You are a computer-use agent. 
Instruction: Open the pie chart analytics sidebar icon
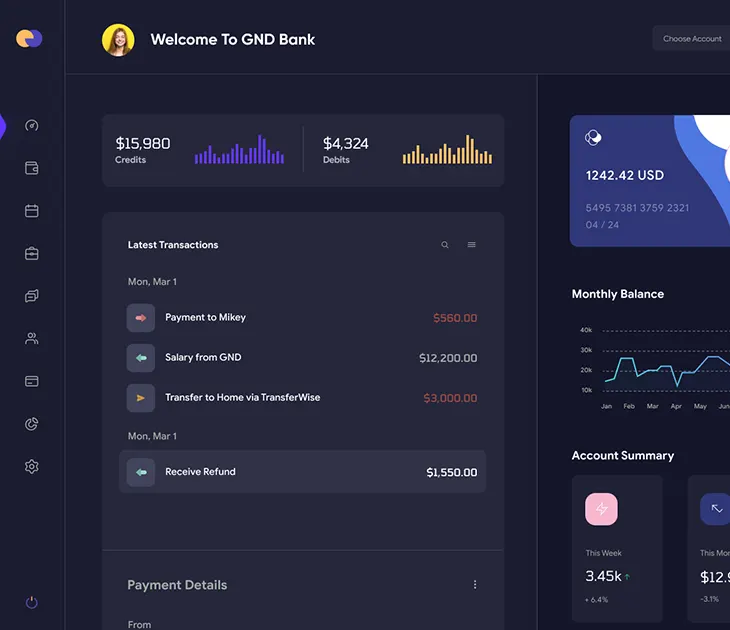32,424
